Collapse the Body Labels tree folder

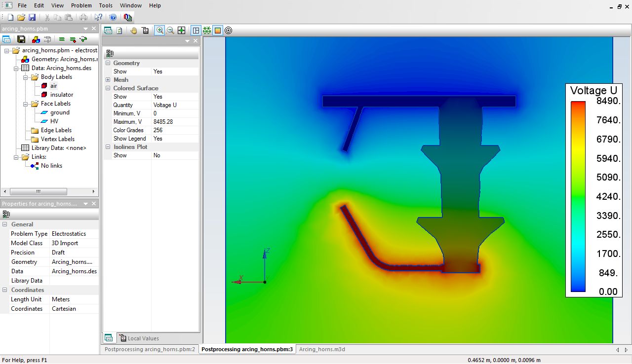point(25,77)
